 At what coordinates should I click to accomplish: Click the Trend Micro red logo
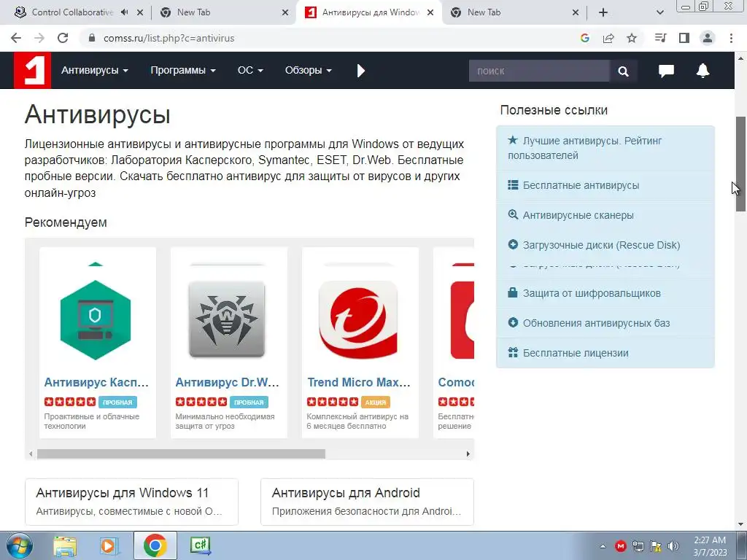tap(358, 319)
